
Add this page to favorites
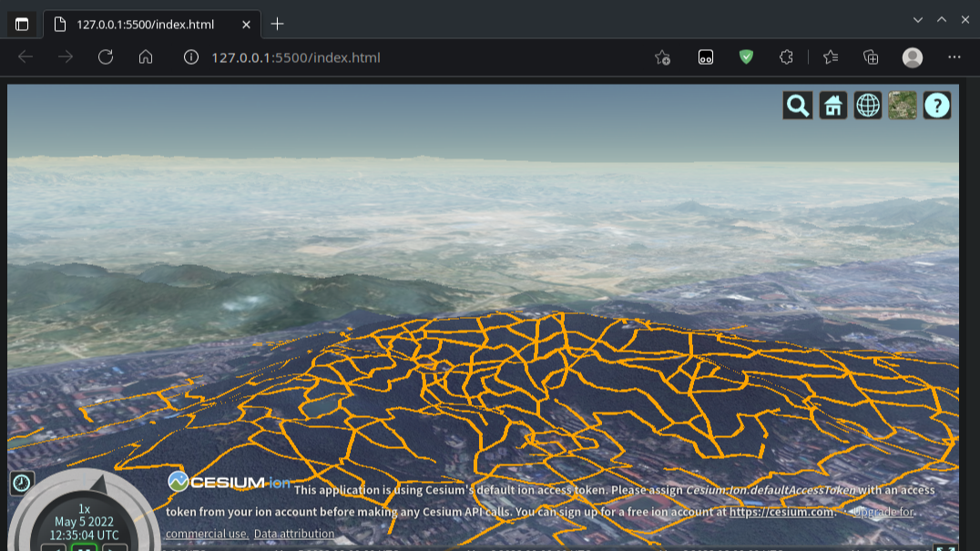662,57
